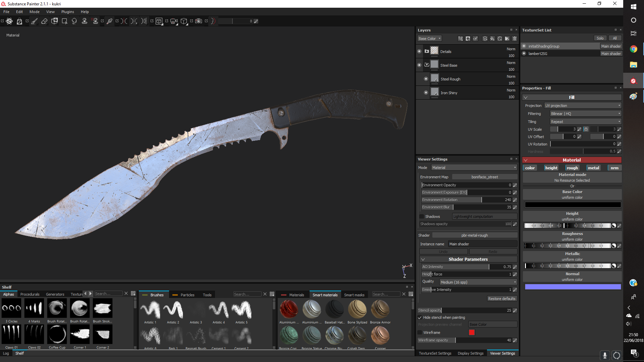Viewport: 644px width, 362px height.
Task: Switch Alphas shelf to grid view
Action: (133, 294)
